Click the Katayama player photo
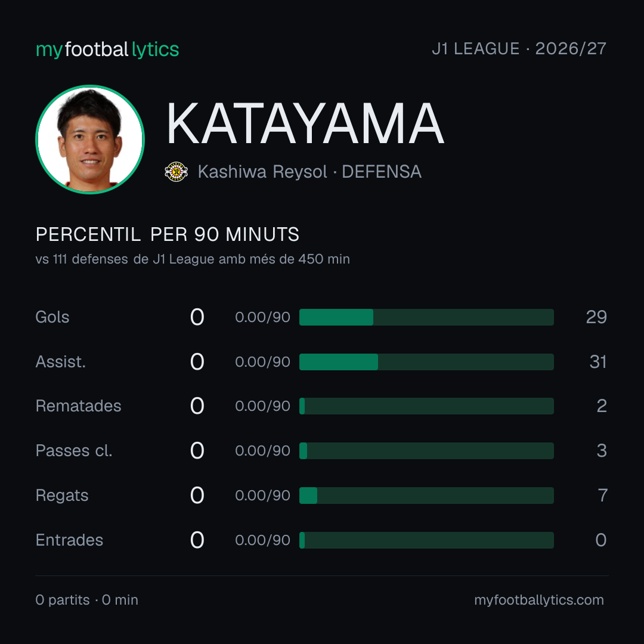This screenshot has height=644, width=644. tap(90, 139)
